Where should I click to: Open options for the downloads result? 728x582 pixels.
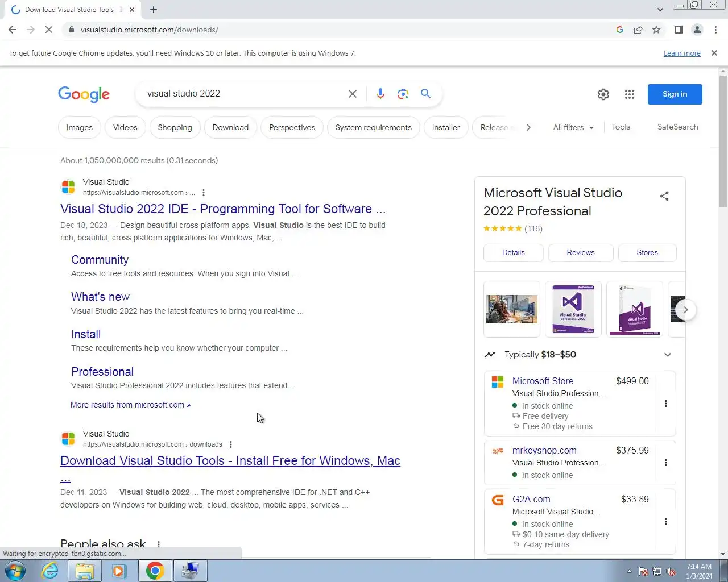pos(231,444)
